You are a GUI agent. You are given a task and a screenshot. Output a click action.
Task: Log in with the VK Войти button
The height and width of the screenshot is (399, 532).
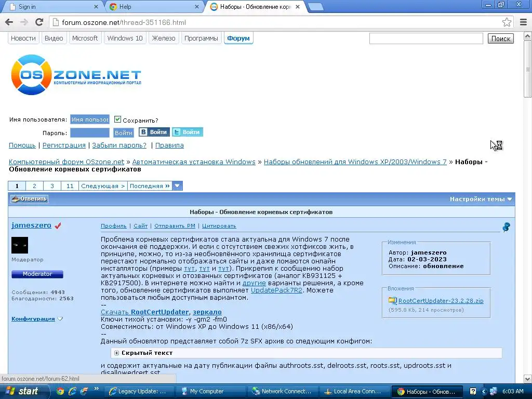(154, 132)
